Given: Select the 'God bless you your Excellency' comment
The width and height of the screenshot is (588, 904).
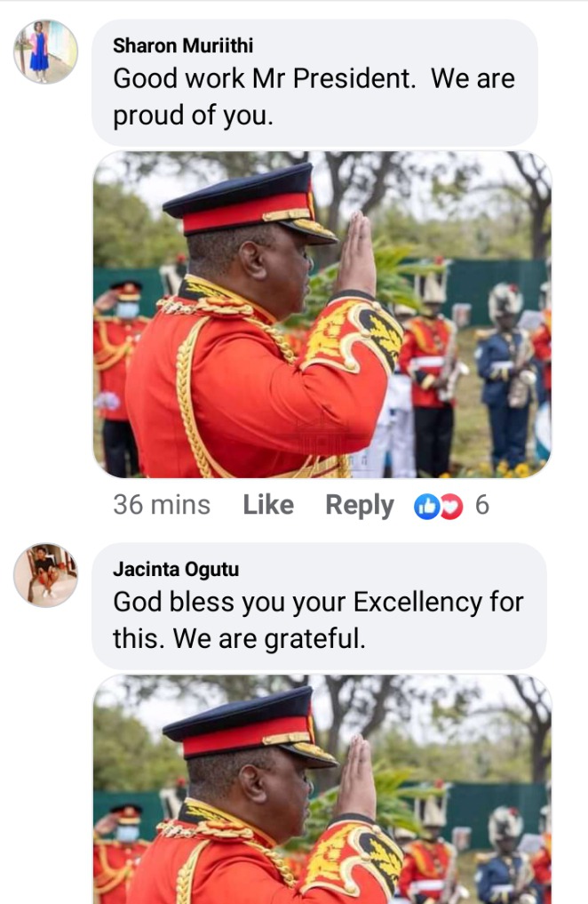Looking at the screenshot, I should click(x=318, y=620).
